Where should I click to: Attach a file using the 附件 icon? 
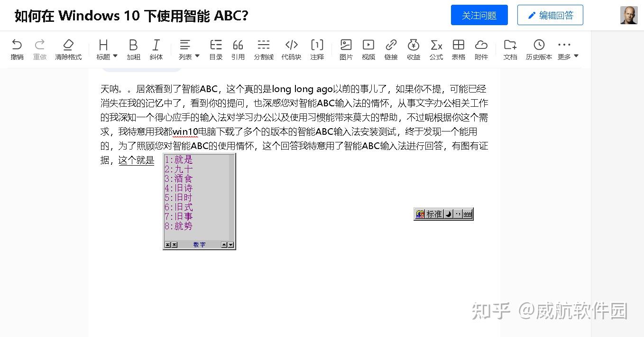point(481,49)
